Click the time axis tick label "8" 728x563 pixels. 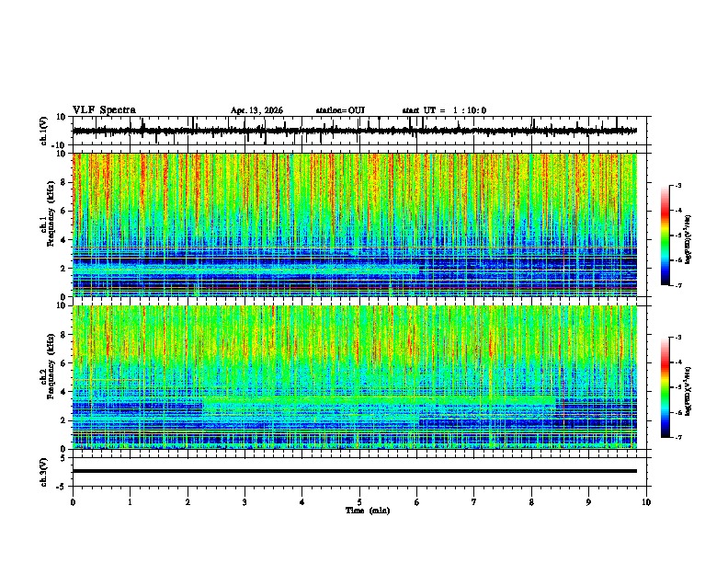pos(531,502)
